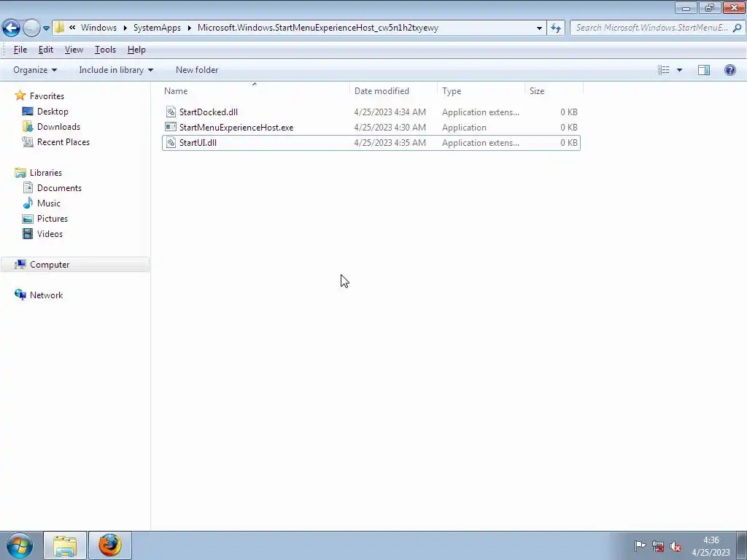
Task: Click the muted volume tray icon
Action: click(x=675, y=546)
